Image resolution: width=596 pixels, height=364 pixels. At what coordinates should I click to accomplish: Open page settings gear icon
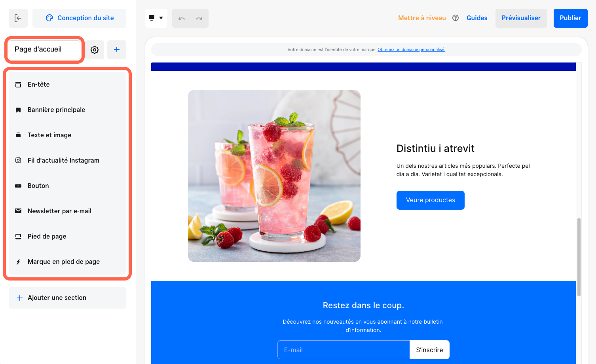point(95,50)
